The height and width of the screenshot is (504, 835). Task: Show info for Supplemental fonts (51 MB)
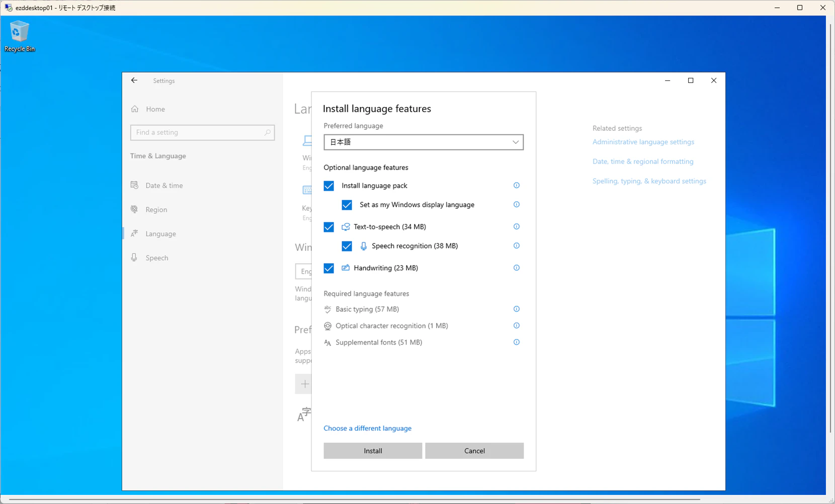pos(516,343)
